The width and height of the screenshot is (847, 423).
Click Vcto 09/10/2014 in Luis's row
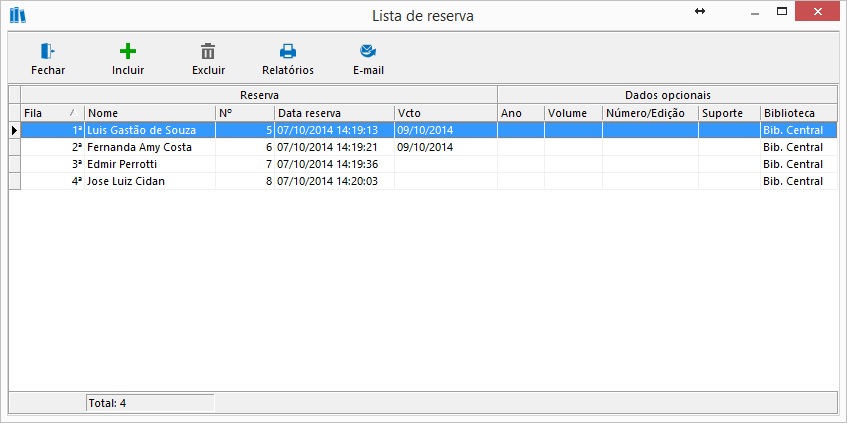[x=425, y=130]
